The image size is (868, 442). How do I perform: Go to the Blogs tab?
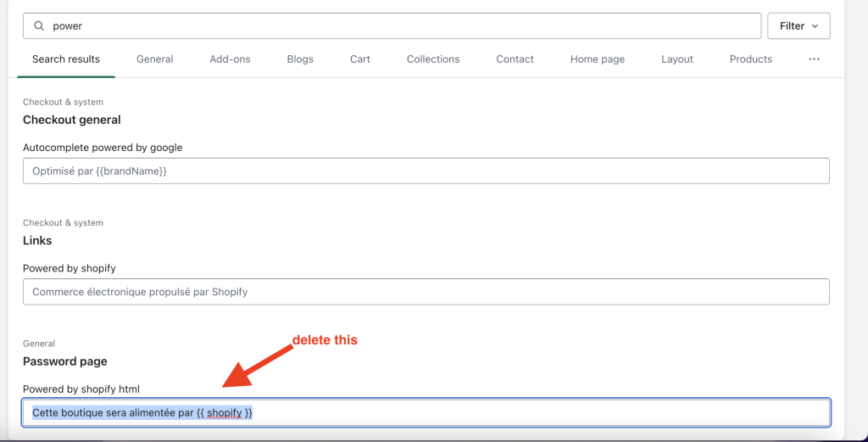300,59
